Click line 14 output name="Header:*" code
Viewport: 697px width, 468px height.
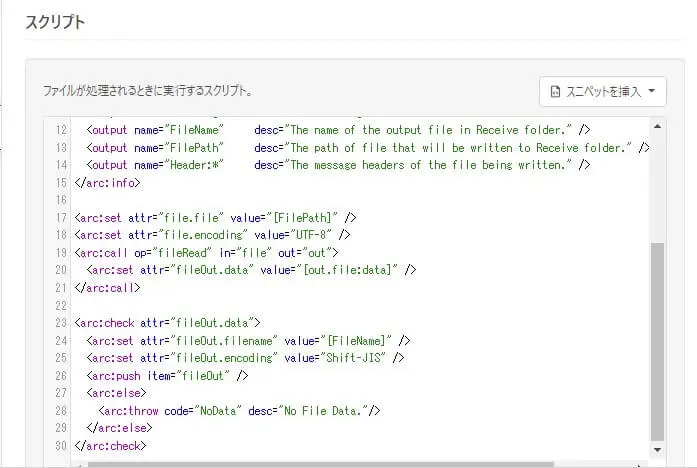coord(338,165)
